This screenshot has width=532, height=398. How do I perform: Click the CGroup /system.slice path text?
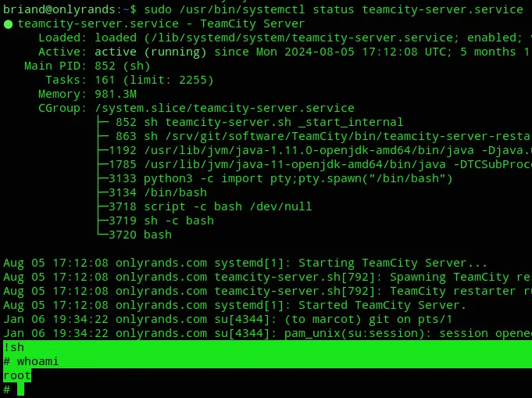coord(225,108)
